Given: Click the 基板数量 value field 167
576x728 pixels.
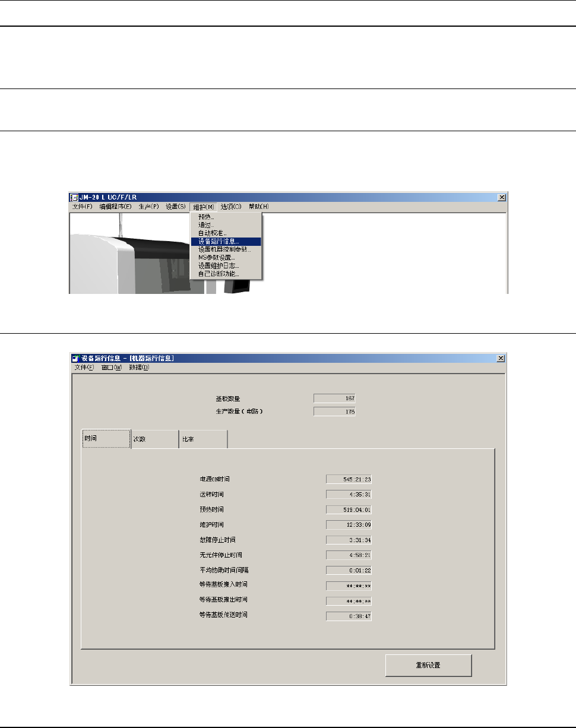Looking at the screenshot, I should [x=334, y=398].
